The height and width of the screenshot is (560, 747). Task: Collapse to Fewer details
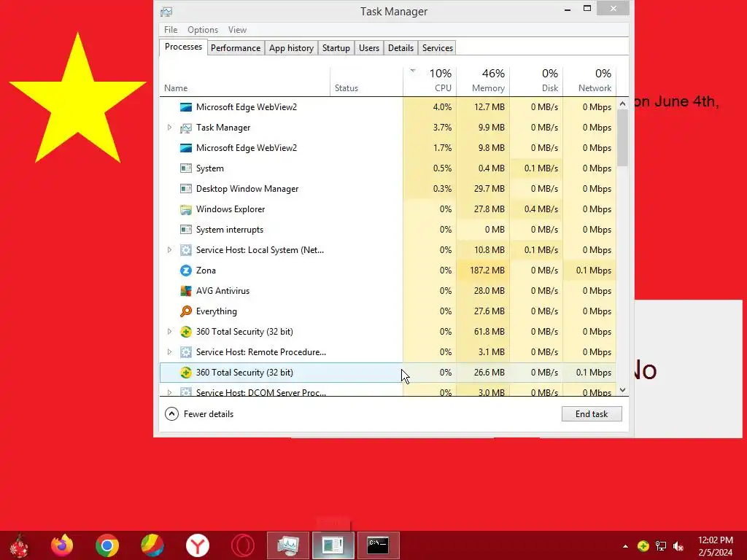point(199,414)
